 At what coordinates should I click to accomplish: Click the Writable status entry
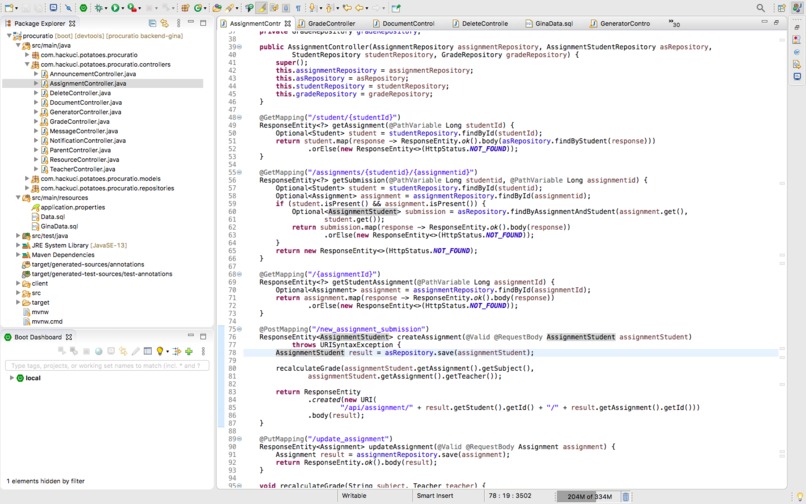click(x=354, y=496)
